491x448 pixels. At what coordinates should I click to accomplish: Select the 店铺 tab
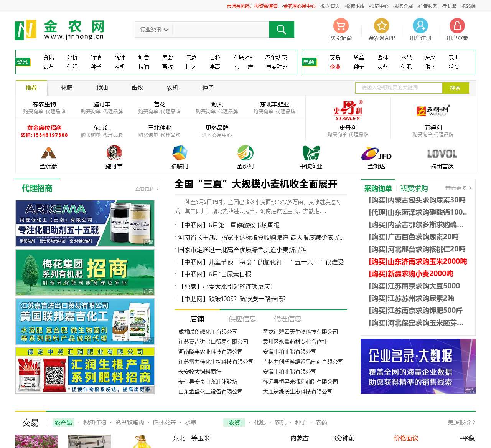197,319
